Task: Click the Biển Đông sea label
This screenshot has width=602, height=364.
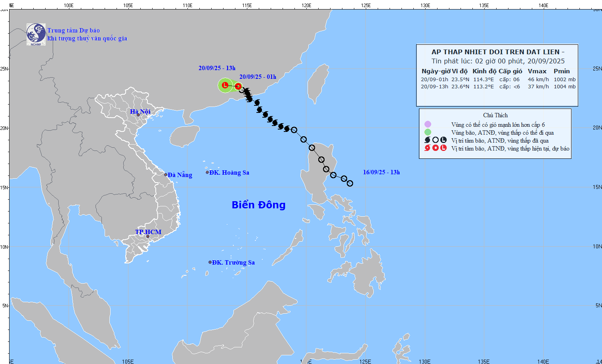Action: [x=258, y=205]
